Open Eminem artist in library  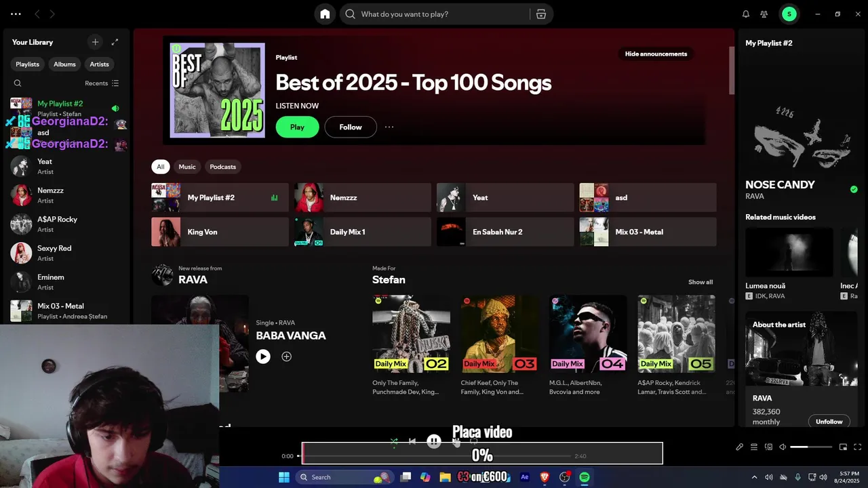66,282
